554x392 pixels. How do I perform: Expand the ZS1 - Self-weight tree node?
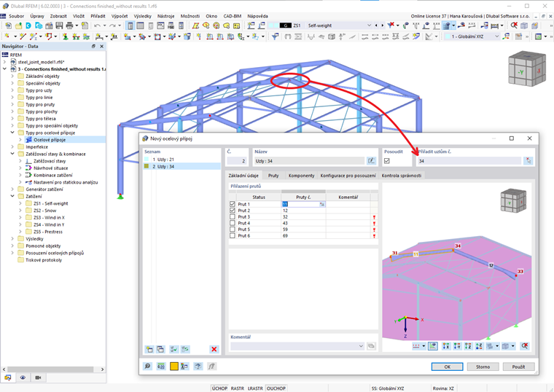click(x=20, y=203)
